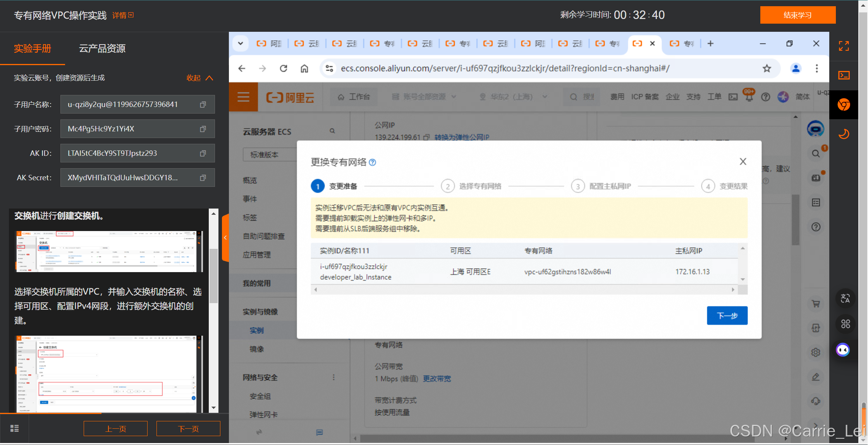Open the shopping cart icon in console sidebar
This screenshot has width=868, height=445.
click(816, 304)
